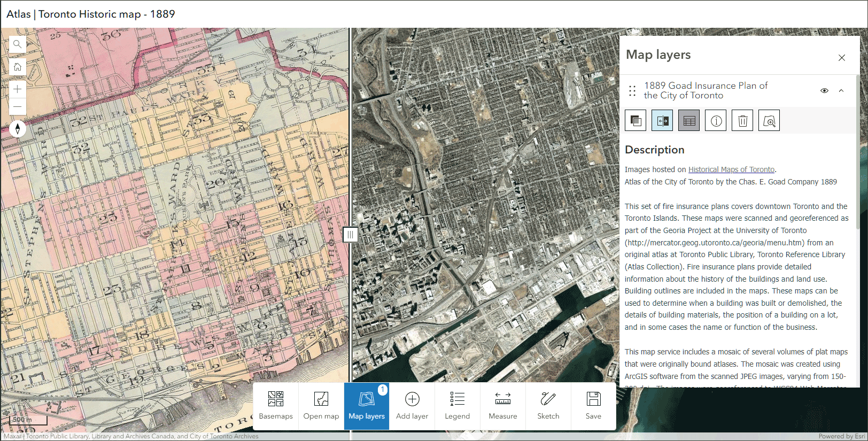Image resolution: width=868 pixels, height=441 pixels.
Task: Zoom in on the map
Action: pos(18,89)
